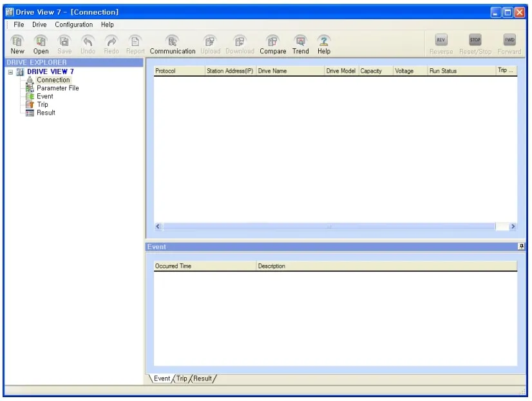Select the Connection node in Drive Explorer
The image size is (532, 401).
click(x=52, y=79)
